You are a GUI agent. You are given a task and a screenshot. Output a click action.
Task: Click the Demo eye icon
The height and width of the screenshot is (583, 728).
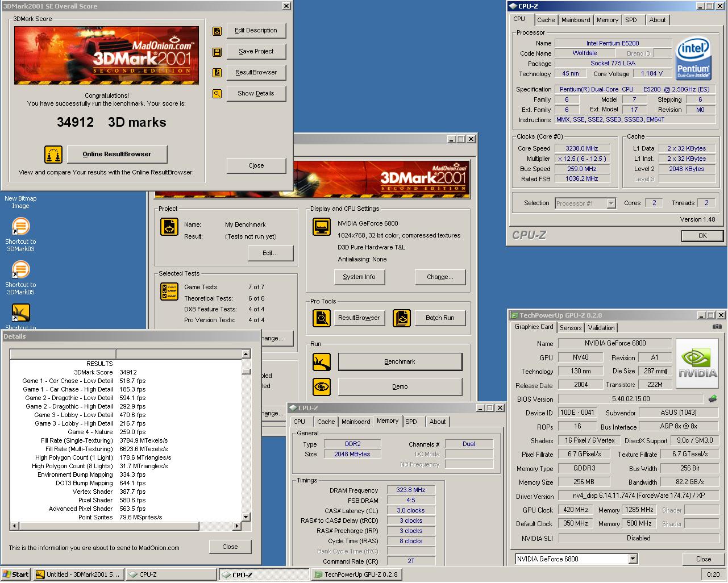pos(322,386)
